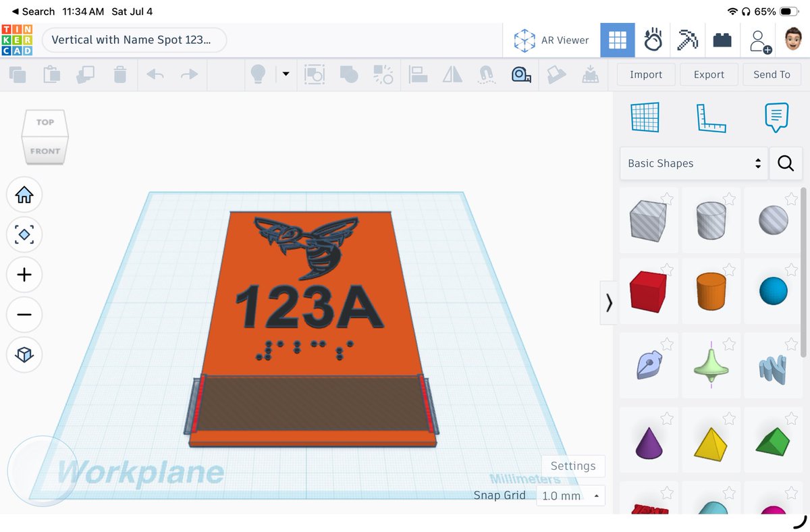This screenshot has height=532, width=810.
Task: Pick the green Roof shape
Action: [774, 442]
